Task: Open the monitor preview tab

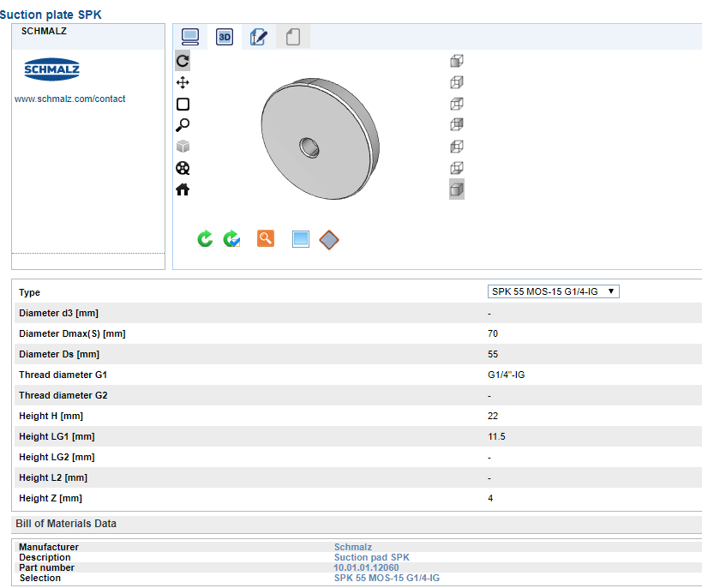Action: (x=190, y=37)
